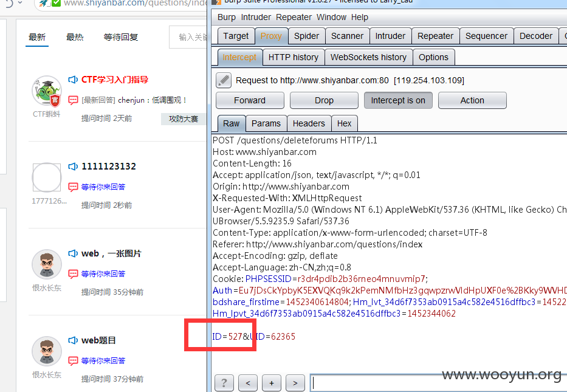
Task: Click the megaphone icon beside web，一张图片
Action: [x=73, y=253]
